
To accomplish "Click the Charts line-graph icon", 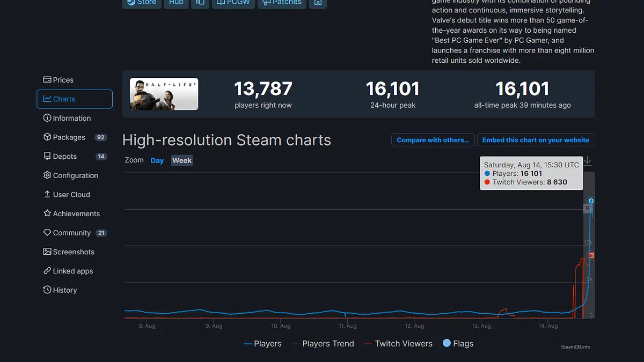I will 47,99.
